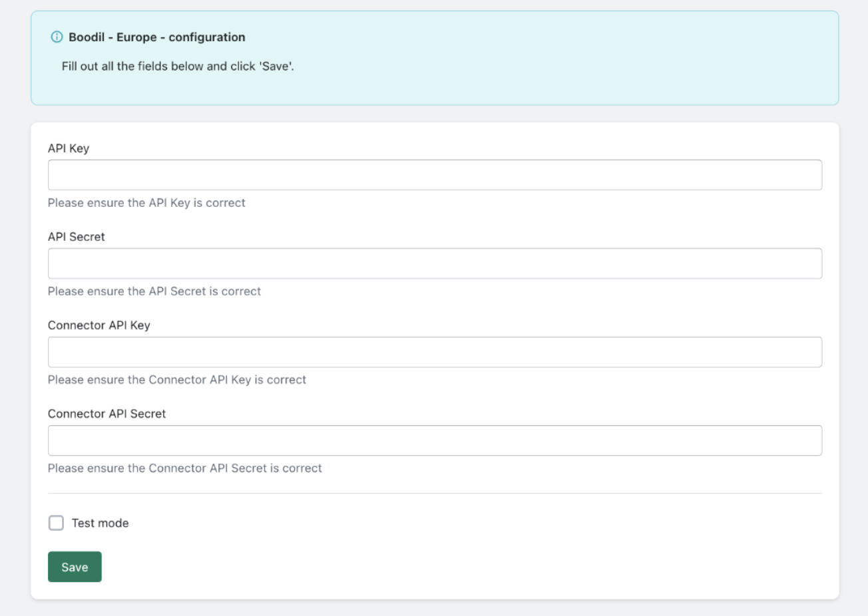Click inside the Connector API Secret field
The image size is (868, 616).
pyautogui.click(x=435, y=440)
